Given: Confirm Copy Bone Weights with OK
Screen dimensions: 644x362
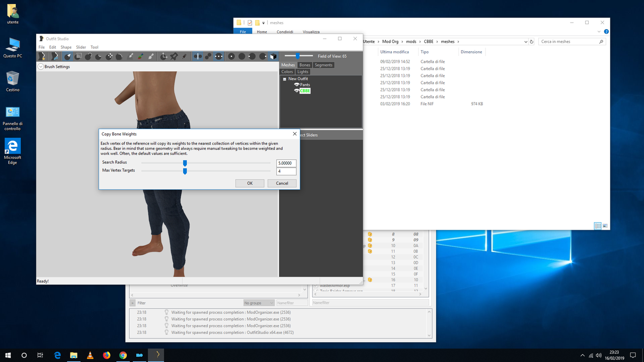Looking at the screenshot, I should coord(250,183).
